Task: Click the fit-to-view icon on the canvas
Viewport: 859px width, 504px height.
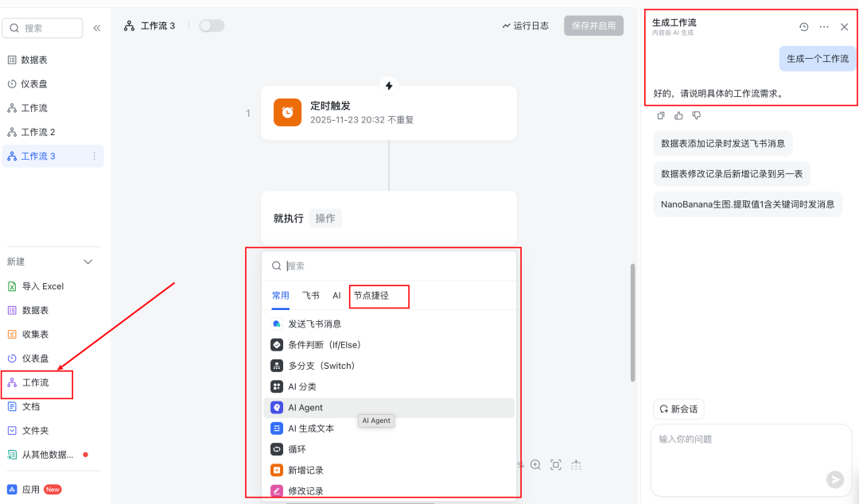Action: coord(555,465)
